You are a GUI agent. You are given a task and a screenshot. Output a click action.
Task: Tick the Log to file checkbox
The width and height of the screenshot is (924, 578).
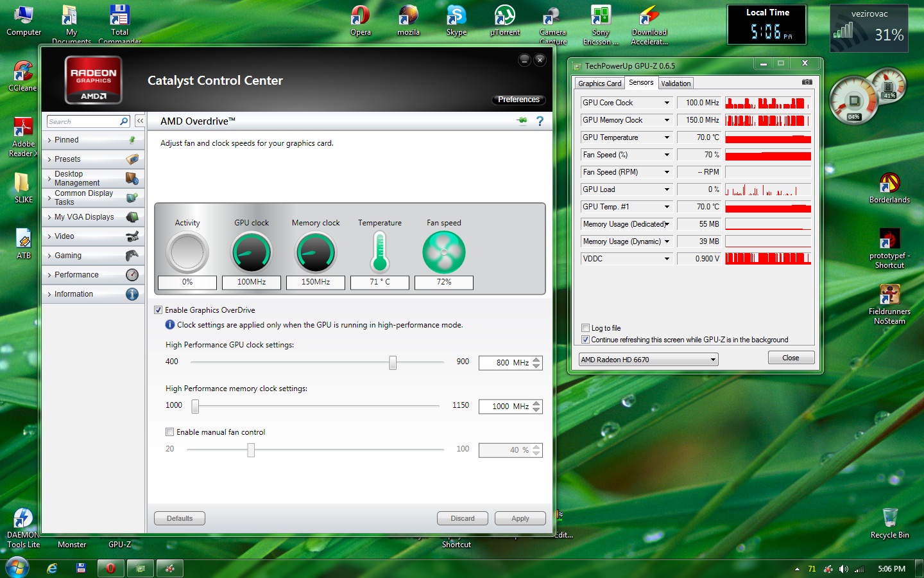coord(585,328)
